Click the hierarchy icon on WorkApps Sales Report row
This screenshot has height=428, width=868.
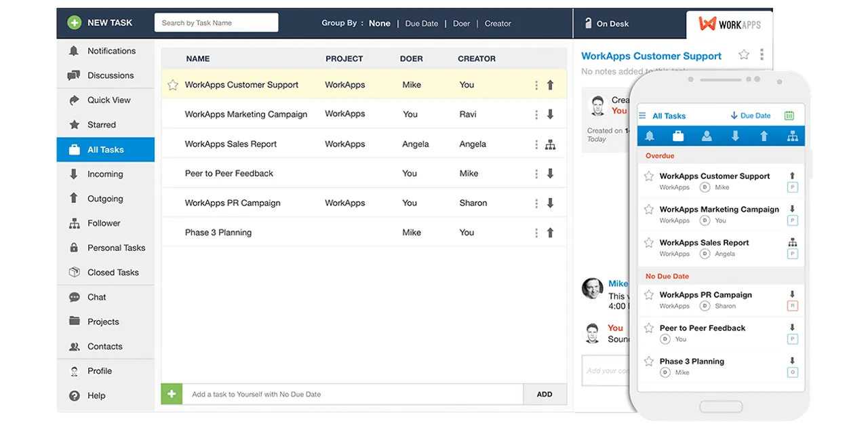(550, 144)
